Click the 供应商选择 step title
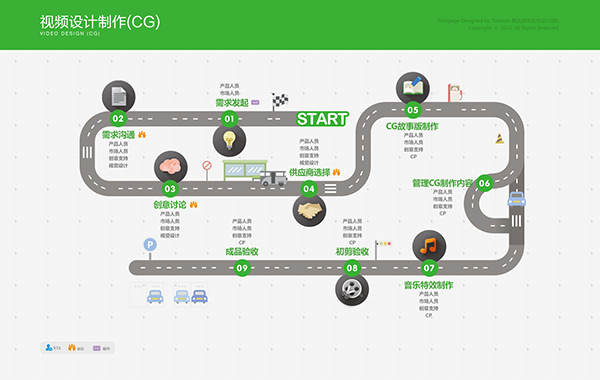This screenshot has height=380, width=600. coord(310,172)
